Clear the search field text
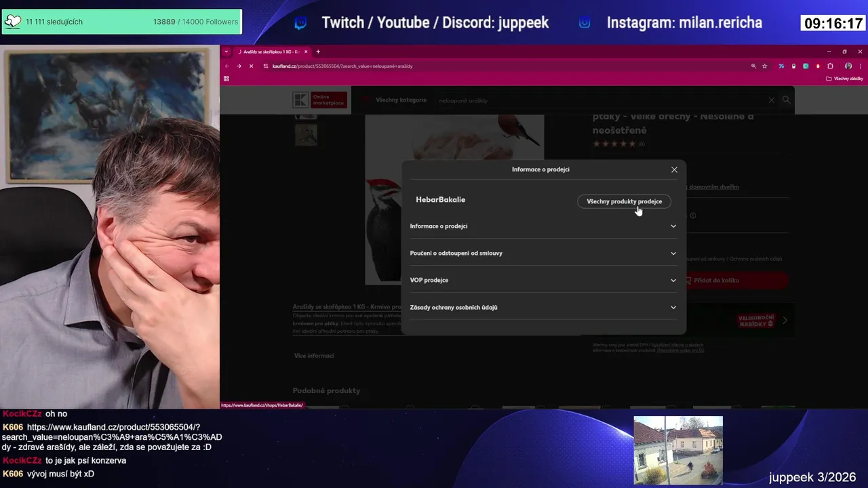The image size is (868, 488). pyautogui.click(x=771, y=100)
